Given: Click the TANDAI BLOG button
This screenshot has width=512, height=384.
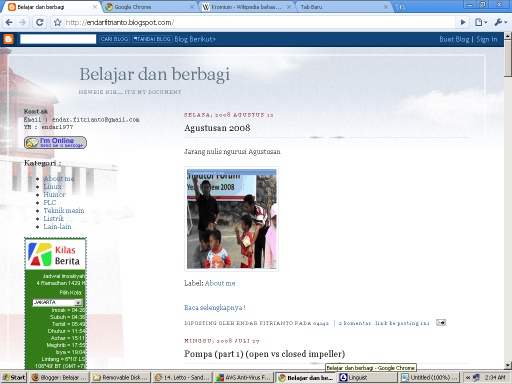Looking at the screenshot, I should 152,39.
